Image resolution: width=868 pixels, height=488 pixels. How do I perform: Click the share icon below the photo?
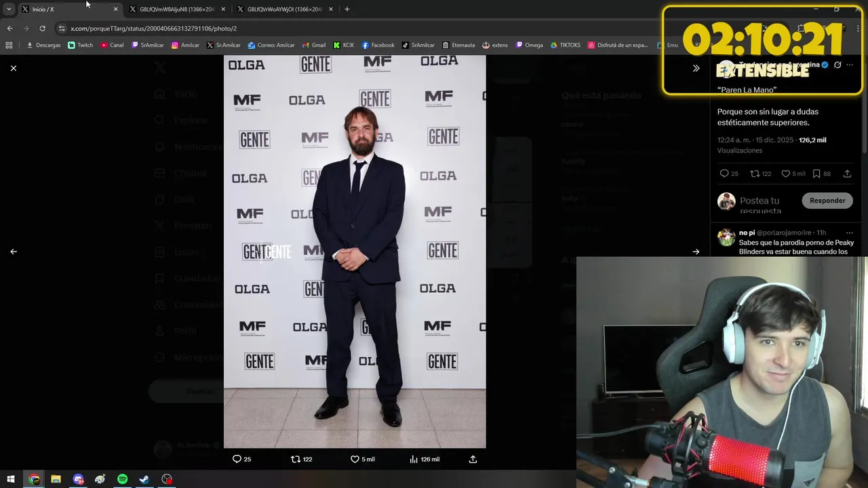point(473,459)
